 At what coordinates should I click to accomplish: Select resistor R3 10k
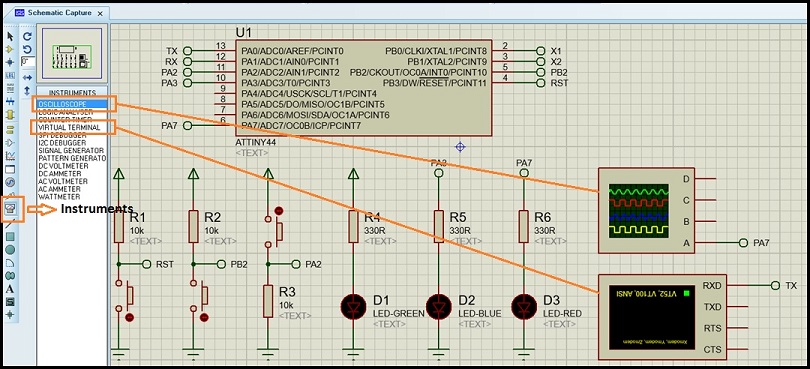pyautogui.click(x=268, y=301)
